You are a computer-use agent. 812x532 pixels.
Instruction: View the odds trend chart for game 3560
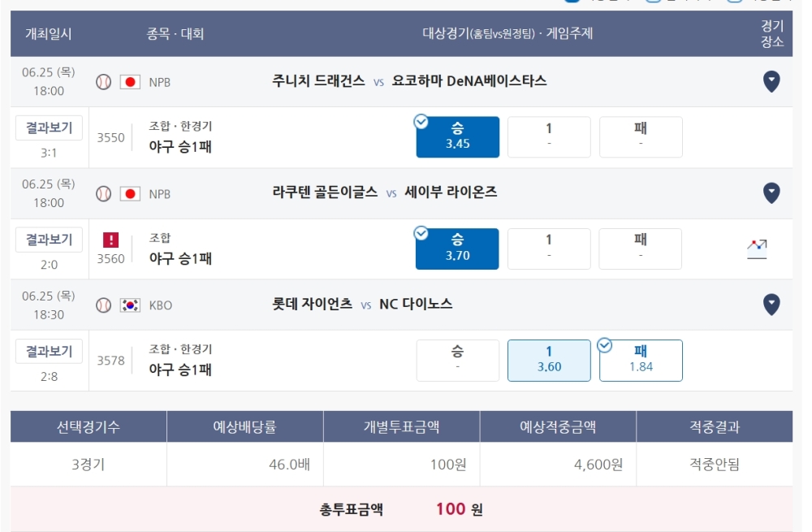(x=757, y=249)
